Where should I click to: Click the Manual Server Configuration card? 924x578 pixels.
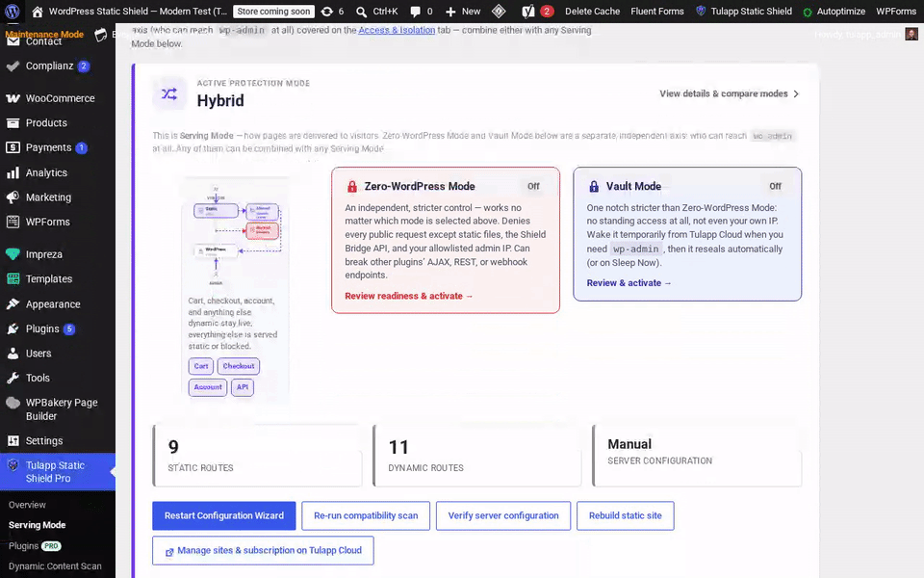click(697, 456)
